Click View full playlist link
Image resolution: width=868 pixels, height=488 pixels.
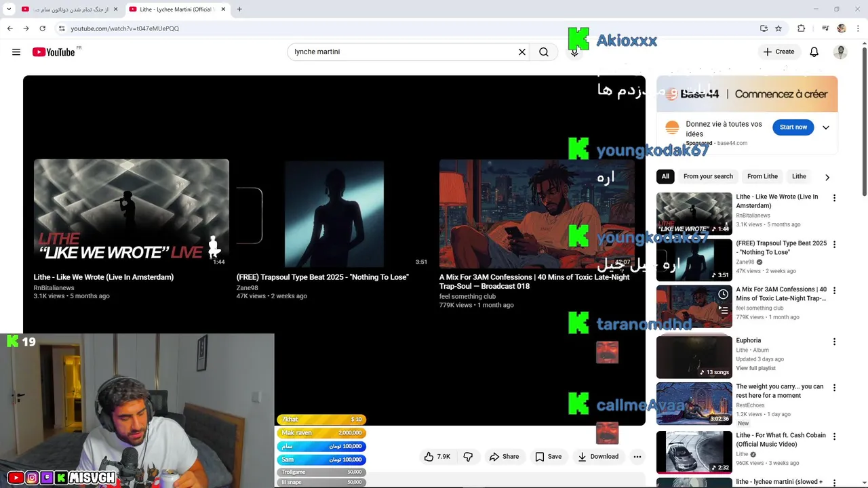(x=755, y=368)
